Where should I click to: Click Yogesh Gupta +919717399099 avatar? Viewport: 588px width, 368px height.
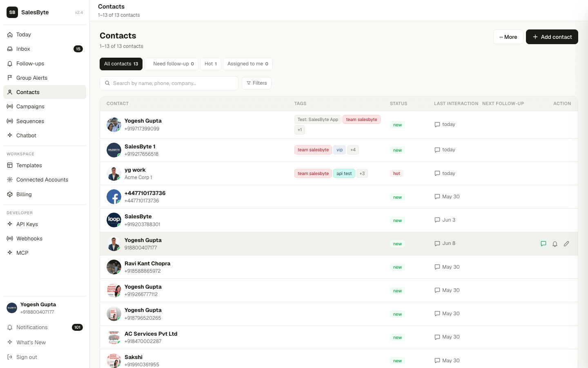pyautogui.click(x=114, y=125)
